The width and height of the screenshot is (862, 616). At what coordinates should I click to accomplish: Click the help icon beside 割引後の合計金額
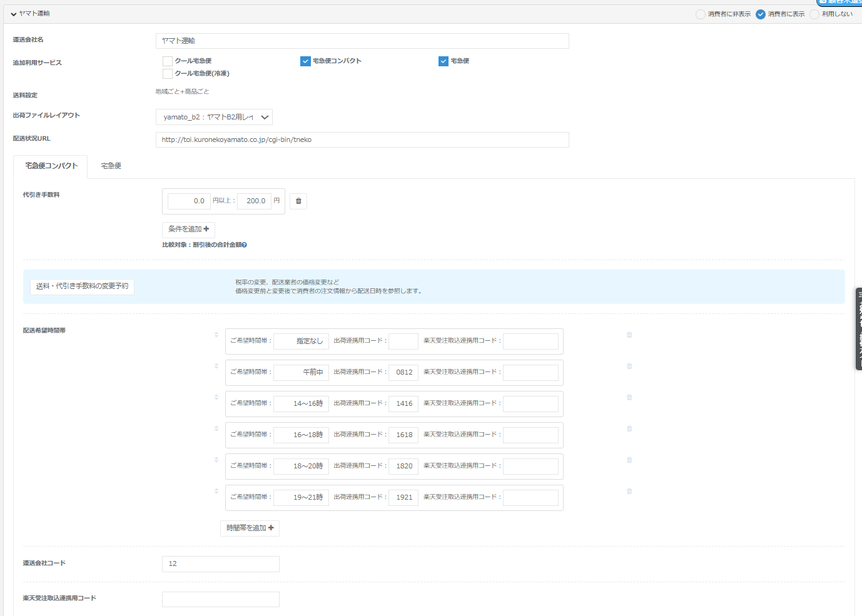click(x=245, y=245)
